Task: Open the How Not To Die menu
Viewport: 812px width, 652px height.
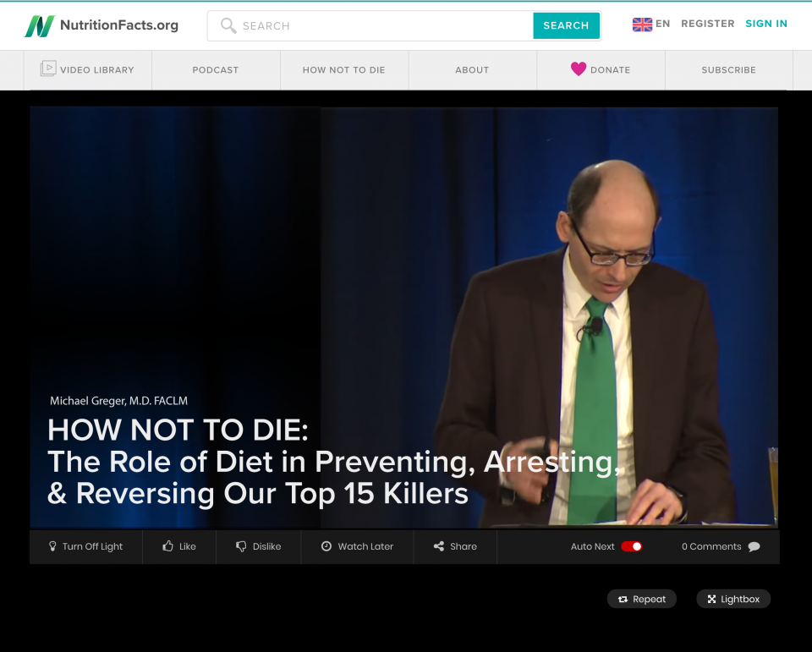Action: coord(343,70)
